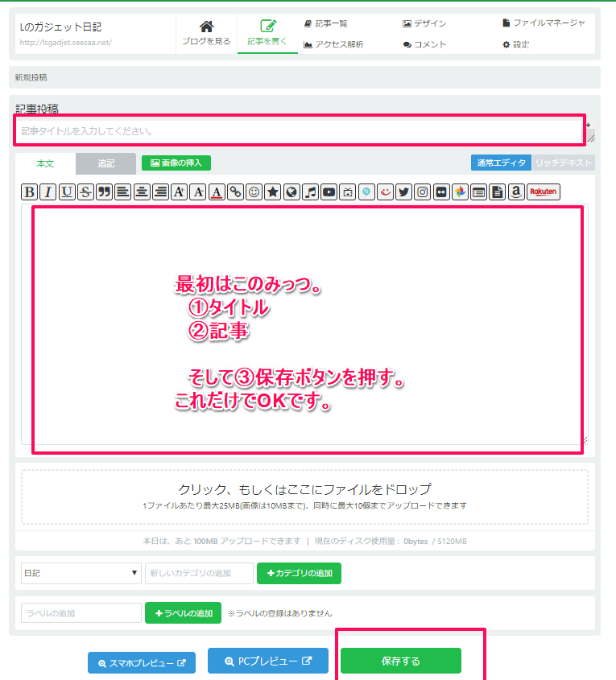616x680 pixels.
Task: Click the article title input field
Action: point(298,130)
